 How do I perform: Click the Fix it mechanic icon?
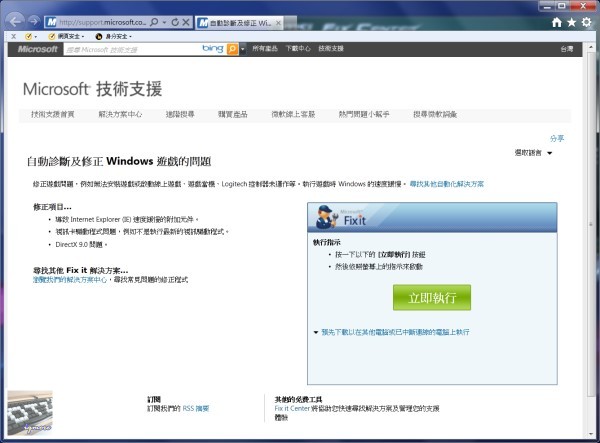click(326, 217)
